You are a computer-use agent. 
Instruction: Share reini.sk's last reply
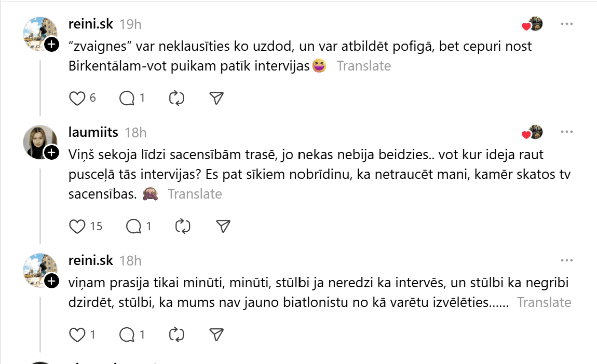(x=216, y=335)
